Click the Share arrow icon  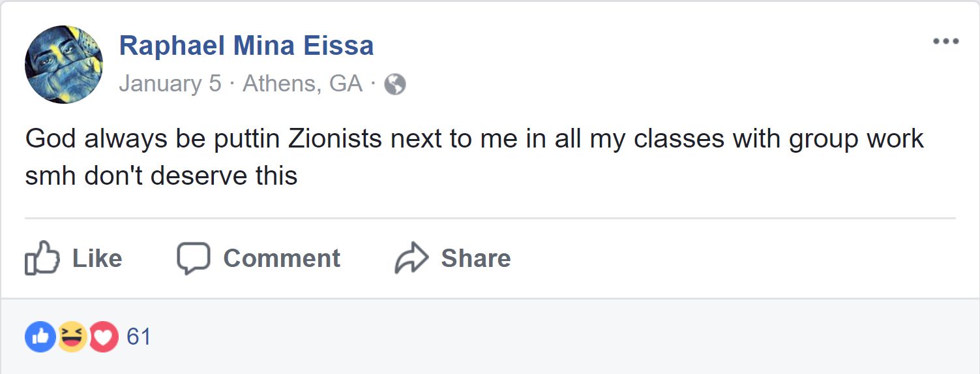[x=411, y=258]
